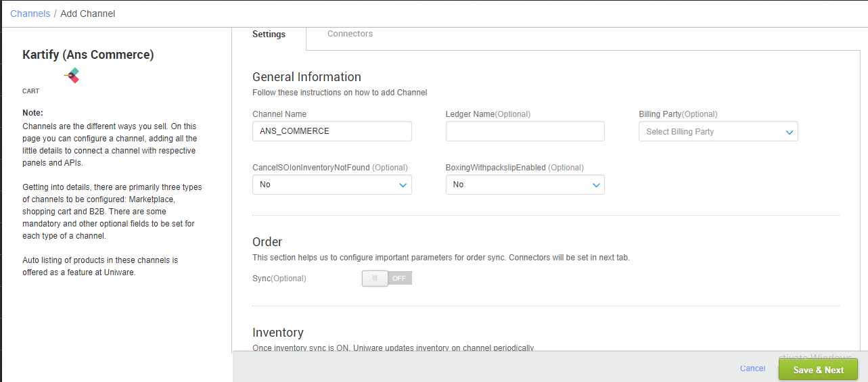This screenshot has width=868, height=382.
Task: Click the 'Sync(Optional)' label
Action: point(279,279)
